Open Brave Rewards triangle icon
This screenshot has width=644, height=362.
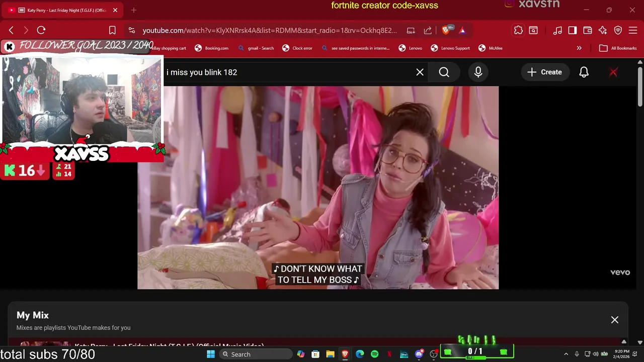(462, 30)
